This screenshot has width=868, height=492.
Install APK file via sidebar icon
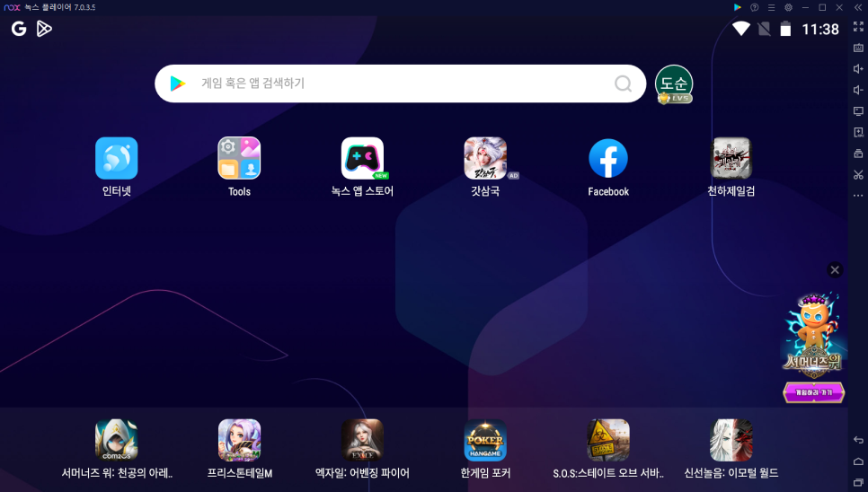point(858,132)
